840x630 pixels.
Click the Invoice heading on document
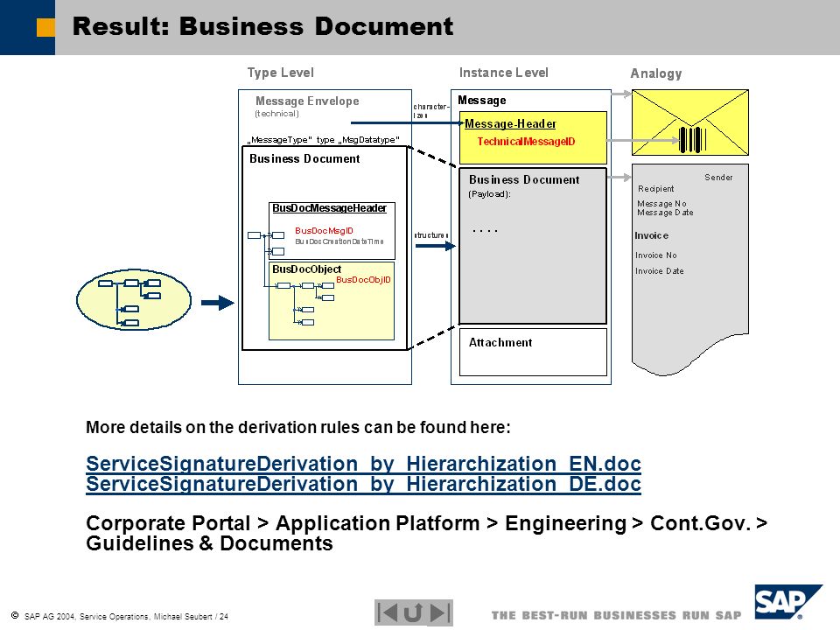(x=651, y=235)
